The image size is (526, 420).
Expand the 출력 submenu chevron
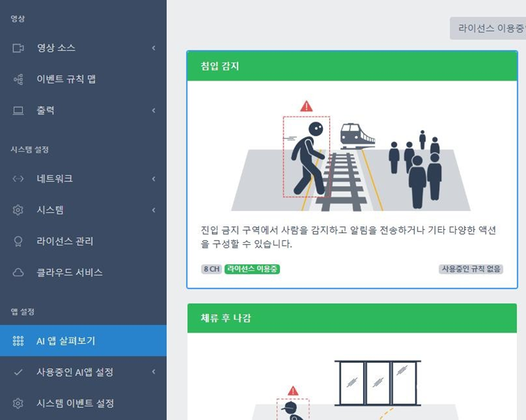154,110
